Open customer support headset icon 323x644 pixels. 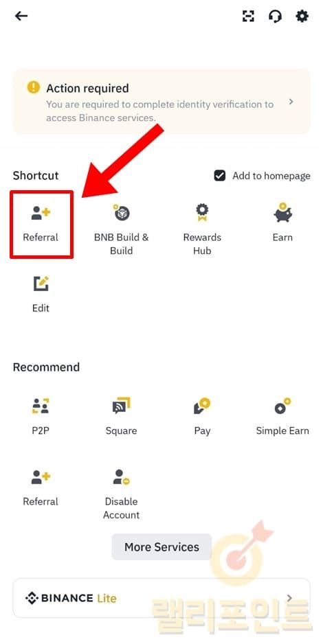276,16
